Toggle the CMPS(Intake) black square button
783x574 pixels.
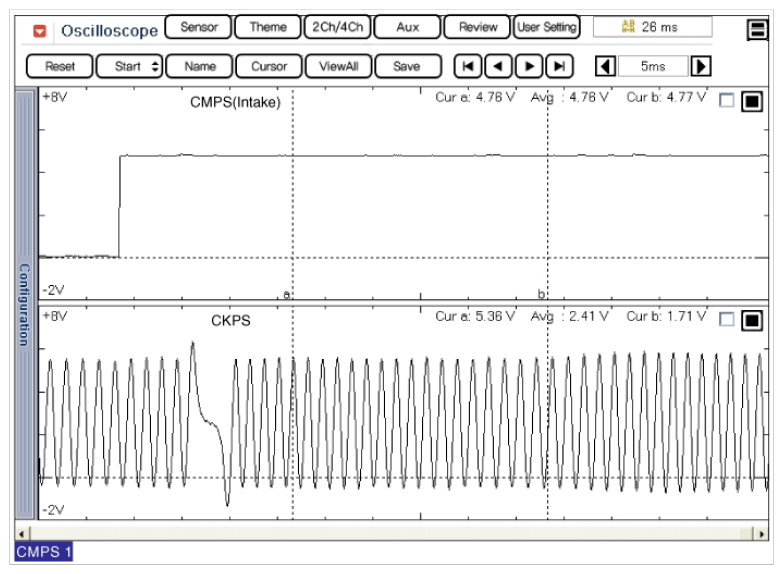click(752, 100)
